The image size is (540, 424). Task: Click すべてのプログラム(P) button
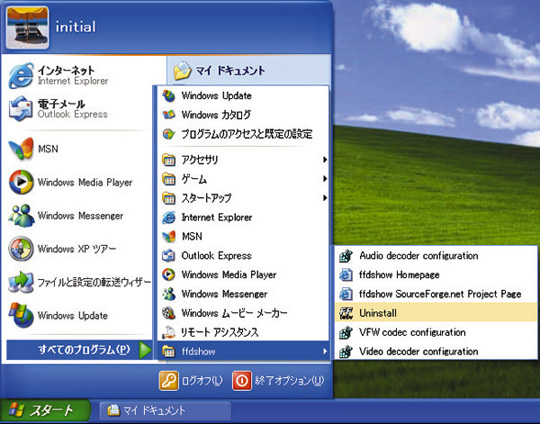tap(79, 350)
